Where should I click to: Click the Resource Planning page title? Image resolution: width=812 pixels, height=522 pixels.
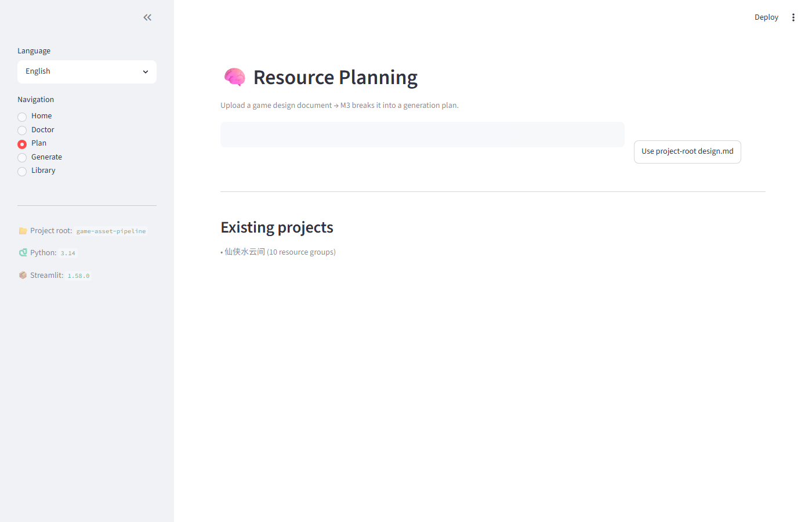335,77
